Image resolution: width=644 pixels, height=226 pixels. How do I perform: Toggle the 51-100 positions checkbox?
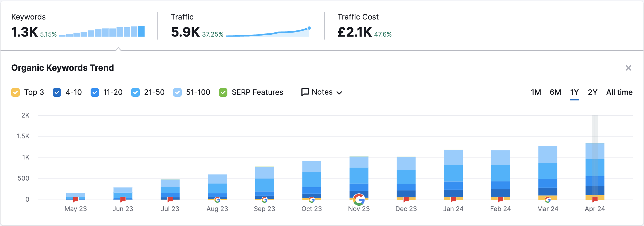tap(177, 92)
